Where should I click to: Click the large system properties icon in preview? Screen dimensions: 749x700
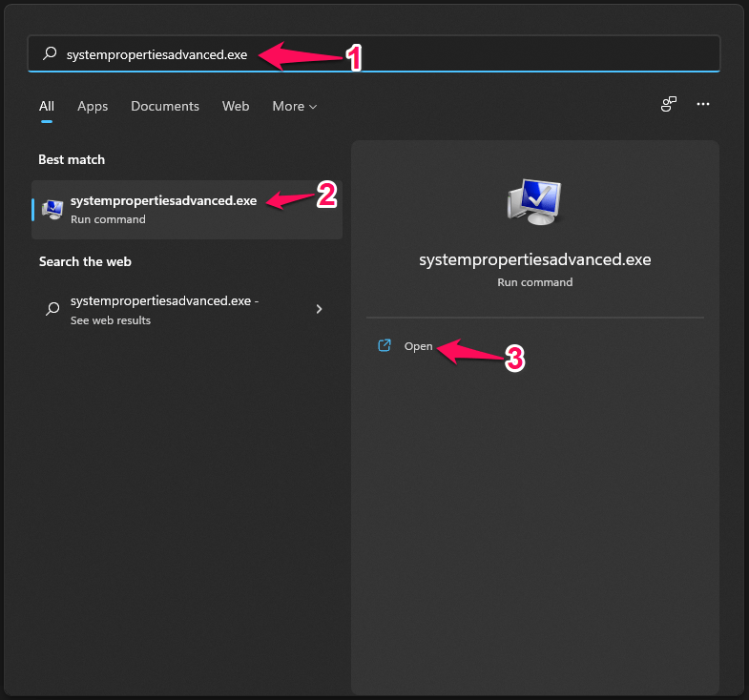(534, 200)
